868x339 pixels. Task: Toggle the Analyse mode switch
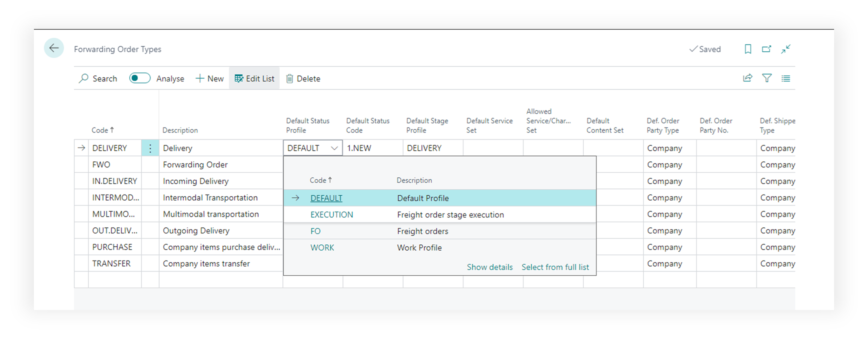pos(140,78)
